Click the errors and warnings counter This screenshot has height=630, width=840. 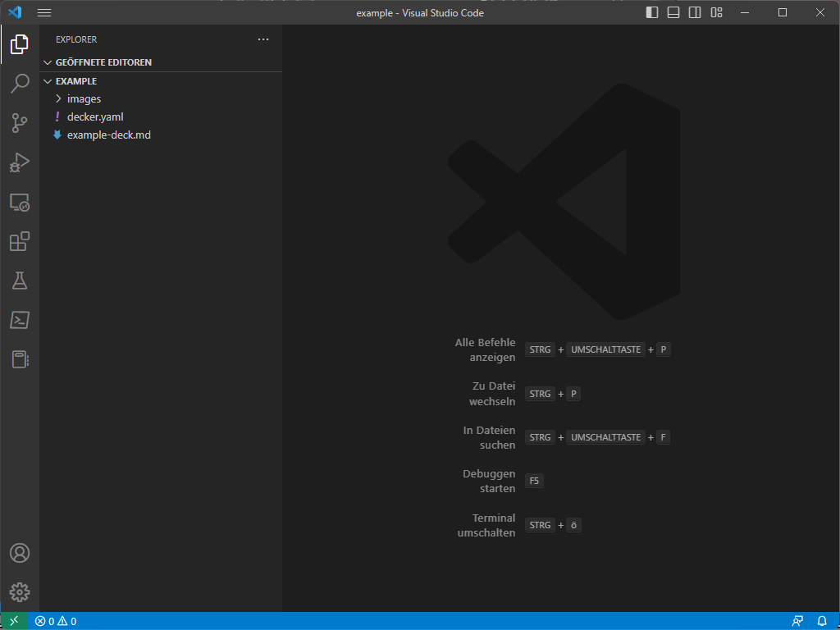(x=56, y=621)
